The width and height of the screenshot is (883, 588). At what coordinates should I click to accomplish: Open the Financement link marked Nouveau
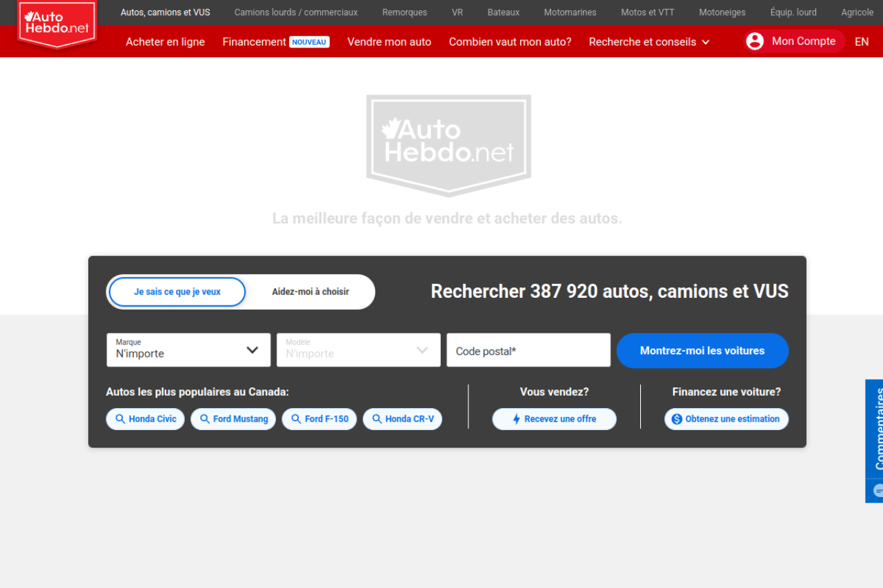point(254,41)
